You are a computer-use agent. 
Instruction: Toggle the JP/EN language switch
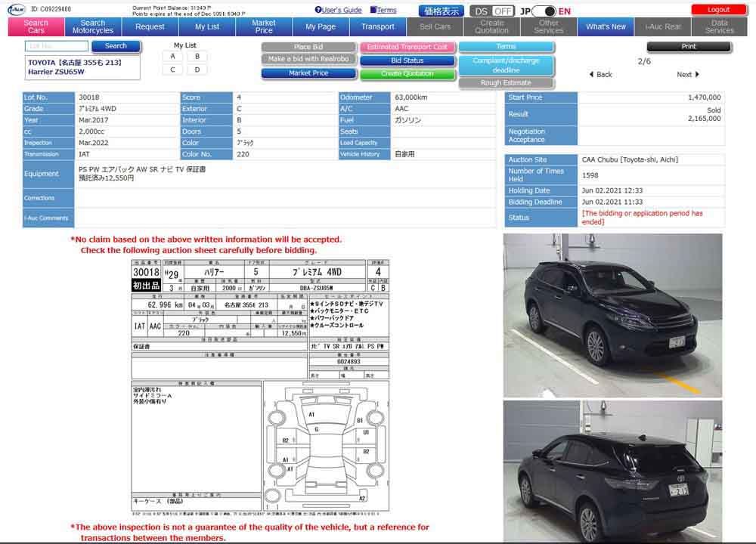[545, 11]
